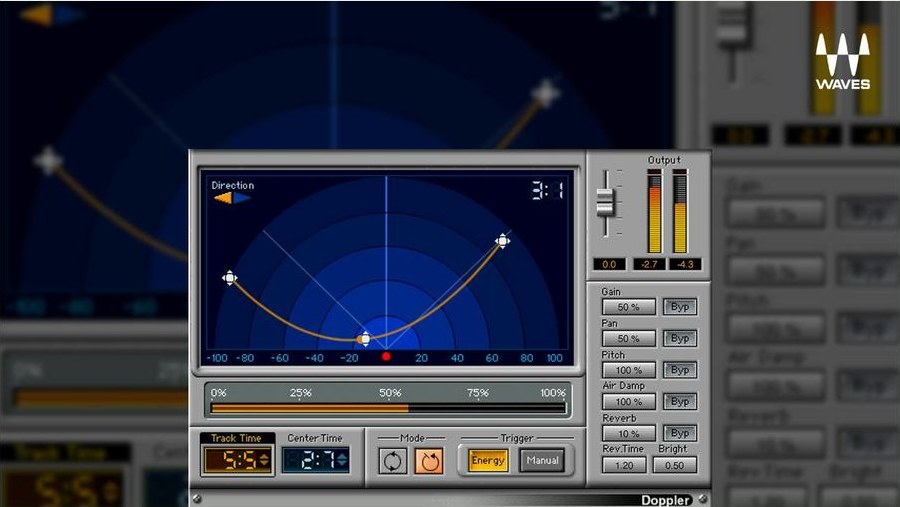
Task: Click the Bright 0.50 value box
Action: pos(674,465)
